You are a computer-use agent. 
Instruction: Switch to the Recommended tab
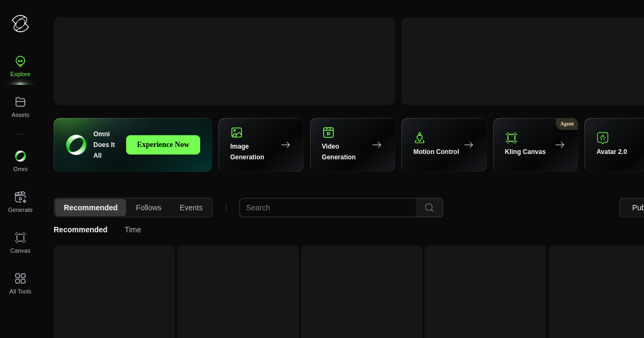coord(91,208)
